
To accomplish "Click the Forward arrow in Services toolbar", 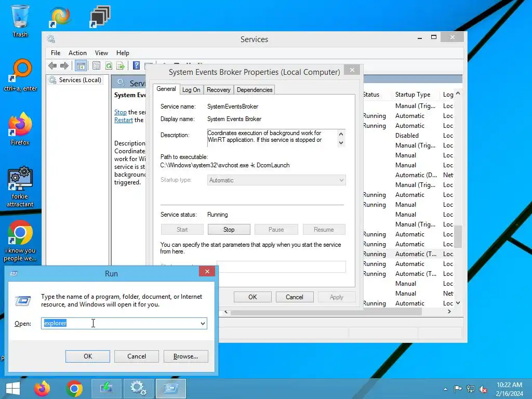I will 64,65.
